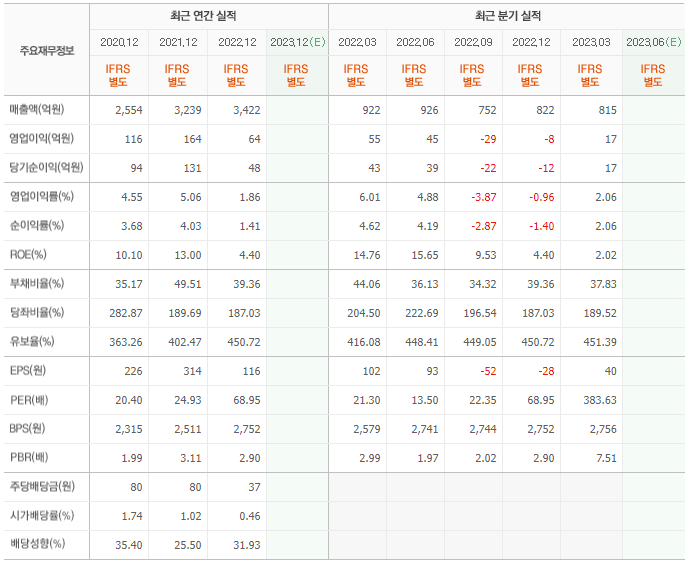
Task: Click the revenue value 3,239
Action: [188, 110]
